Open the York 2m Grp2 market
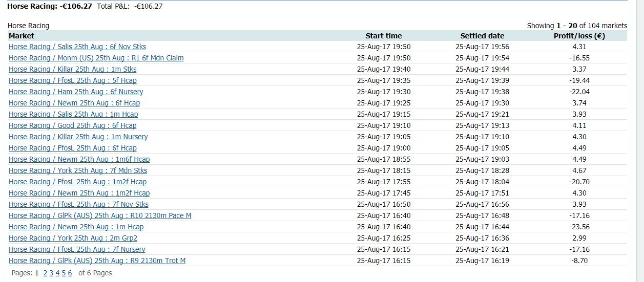 click(73, 238)
